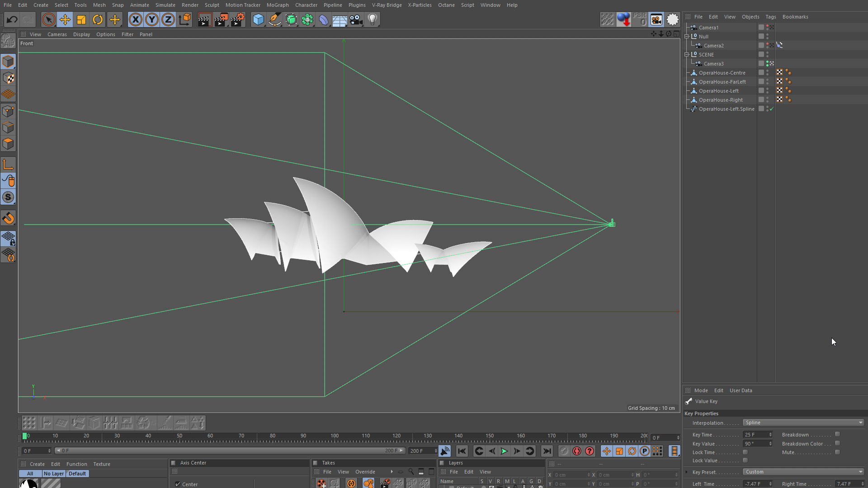
Task: Select the Move tool in the top toolbar
Action: [65, 19]
